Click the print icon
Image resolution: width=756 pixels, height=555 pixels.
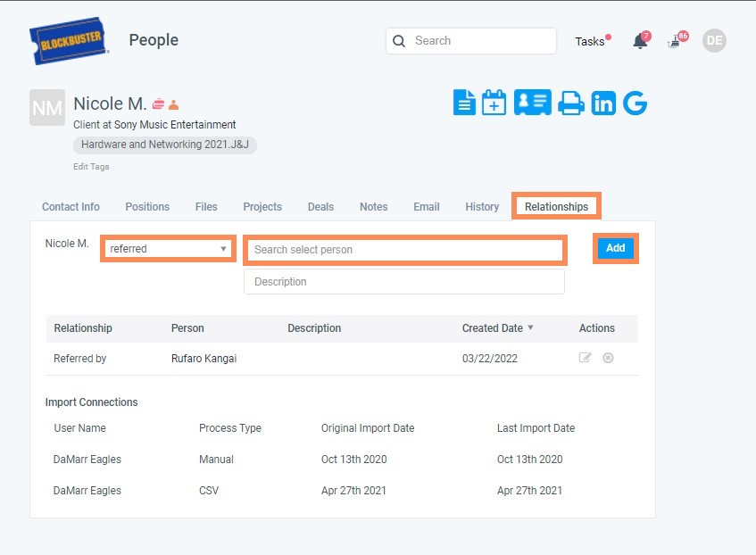click(570, 103)
